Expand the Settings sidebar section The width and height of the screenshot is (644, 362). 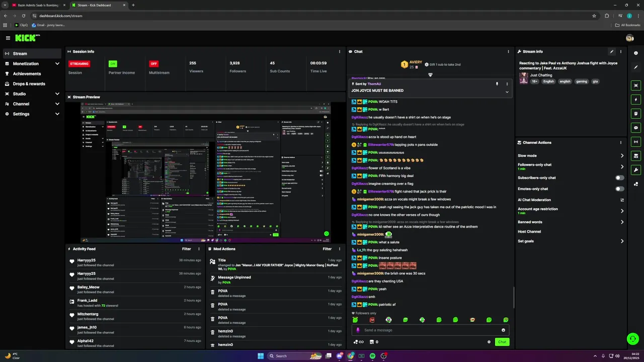[x=57, y=114]
